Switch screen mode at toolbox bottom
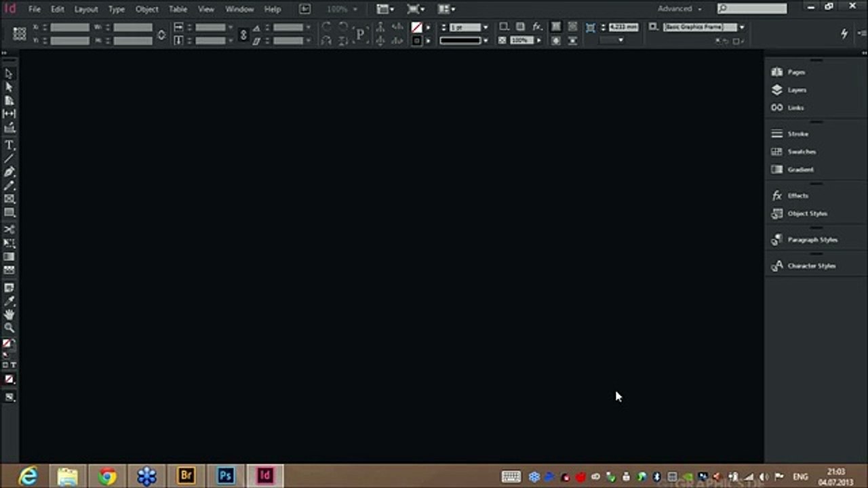The width and height of the screenshot is (868, 488). coord(9,397)
